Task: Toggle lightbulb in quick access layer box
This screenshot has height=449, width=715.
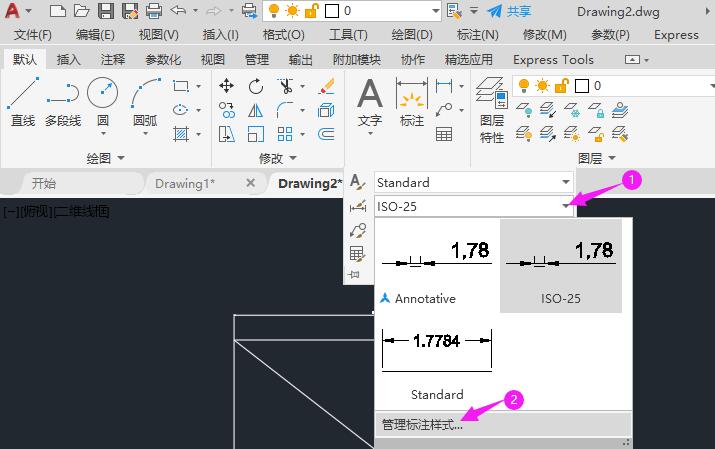Action: [x=274, y=11]
